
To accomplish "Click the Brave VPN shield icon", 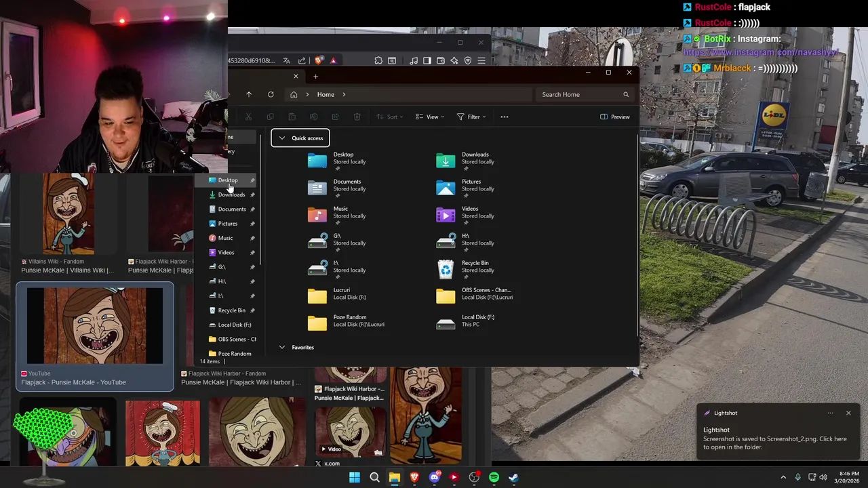I will (x=468, y=61).
